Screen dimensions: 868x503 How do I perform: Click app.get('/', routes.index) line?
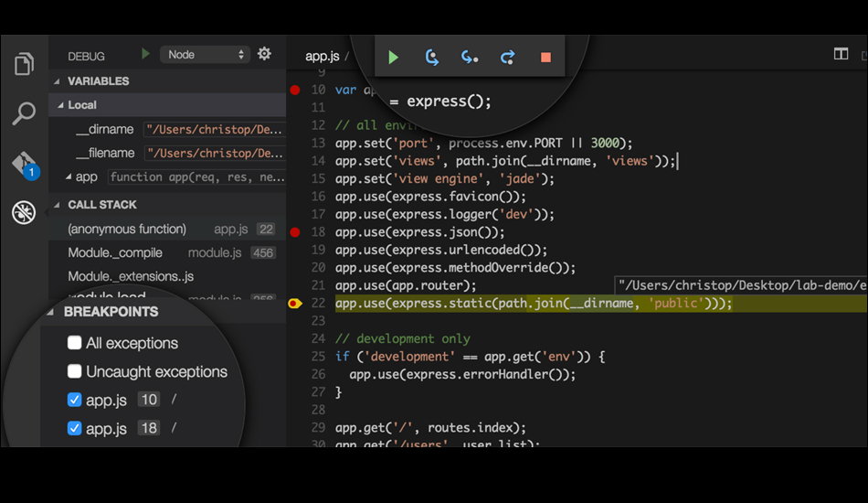pos(430,428)
